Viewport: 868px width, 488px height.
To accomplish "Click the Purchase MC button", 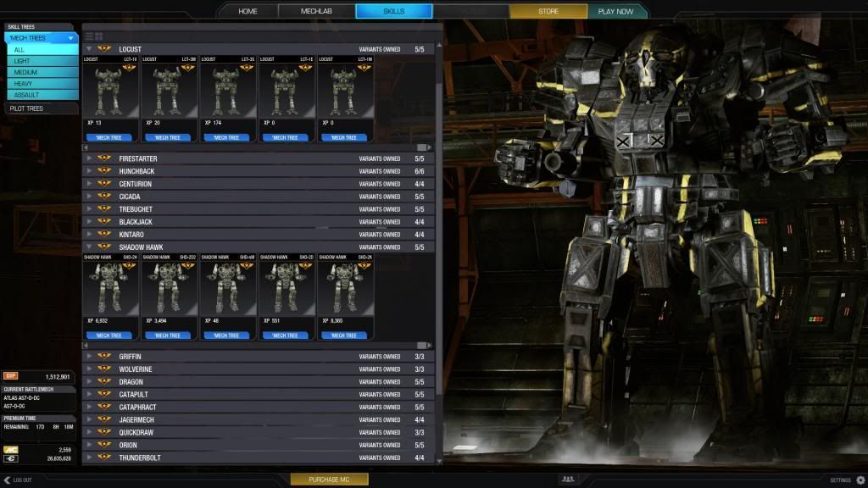I will click(329, 480).
